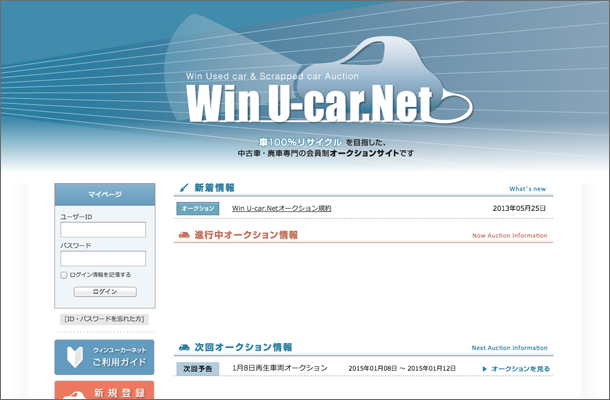Click the Win Used car & Scrapped car Auction tagline

click(x=272, y=76)
